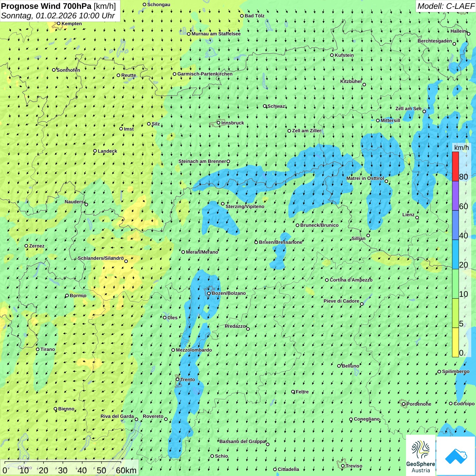Click the Schio city marker
Screen dimensions: 476x476
(x=212, y=456)
